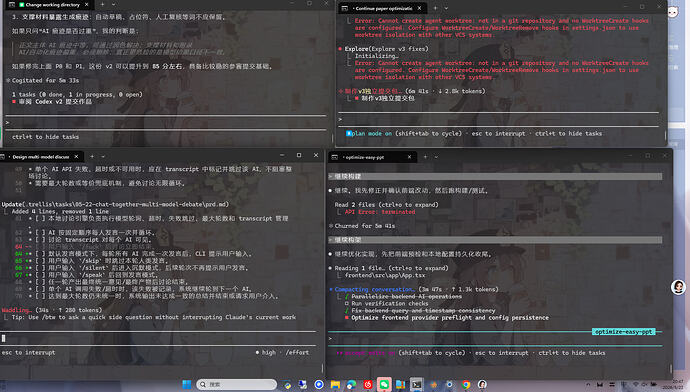690x392 pixels.
Task: Open the Python icon on the taskbar
Action: click(287, 385)
